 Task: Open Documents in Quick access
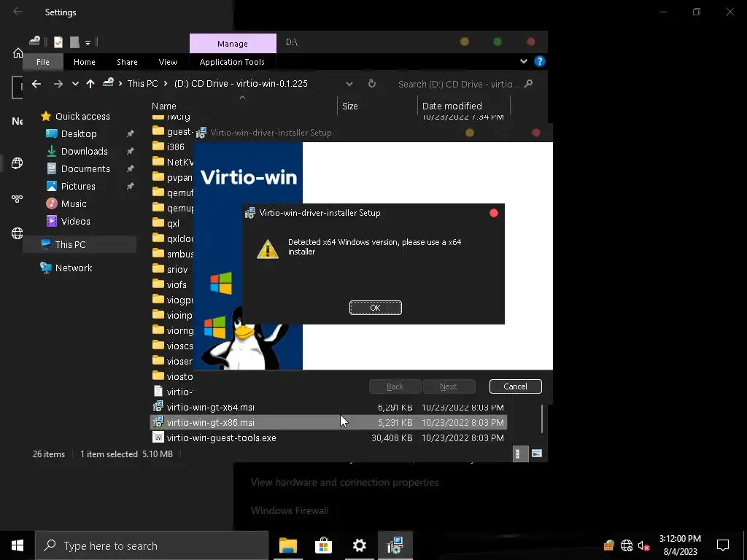coord(85,169)
